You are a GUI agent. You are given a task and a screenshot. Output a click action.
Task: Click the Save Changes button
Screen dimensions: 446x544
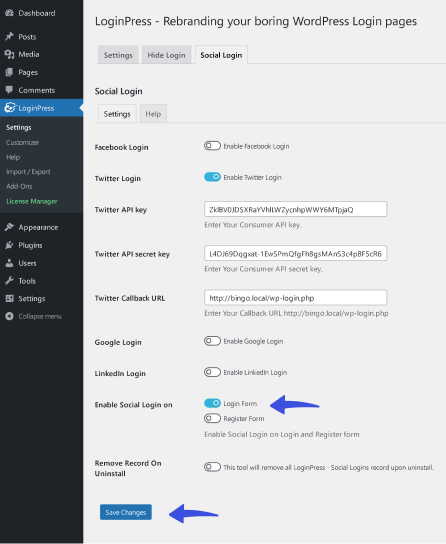[x=126, y=512]
